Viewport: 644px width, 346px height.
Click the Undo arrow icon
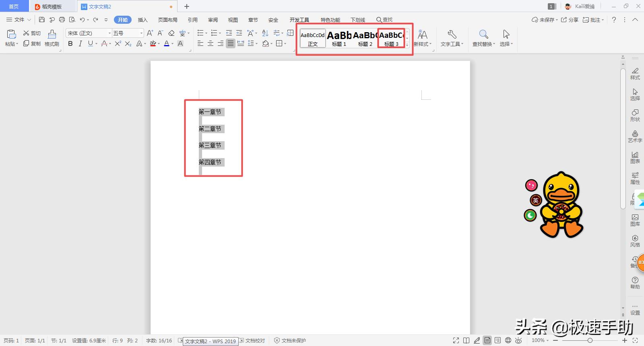click(x=82, y=20)
